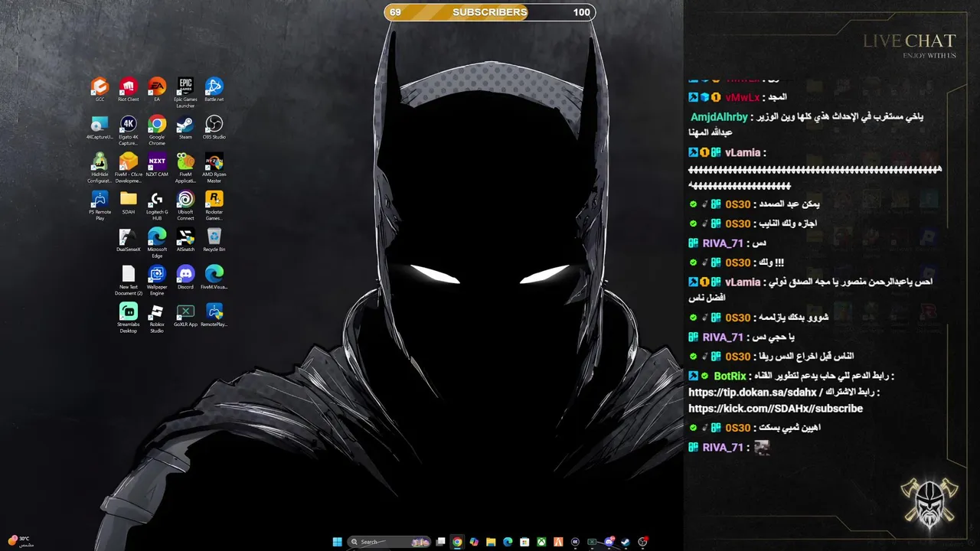Viewport: 980px width, 551px height.
Task: Click username BotRix in chat
Action: tap(730, 376)
